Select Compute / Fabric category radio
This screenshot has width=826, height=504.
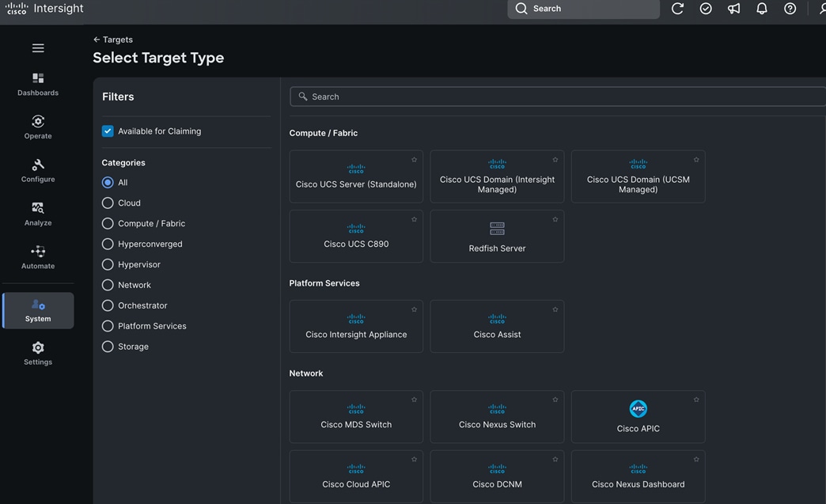pos(108,223)
